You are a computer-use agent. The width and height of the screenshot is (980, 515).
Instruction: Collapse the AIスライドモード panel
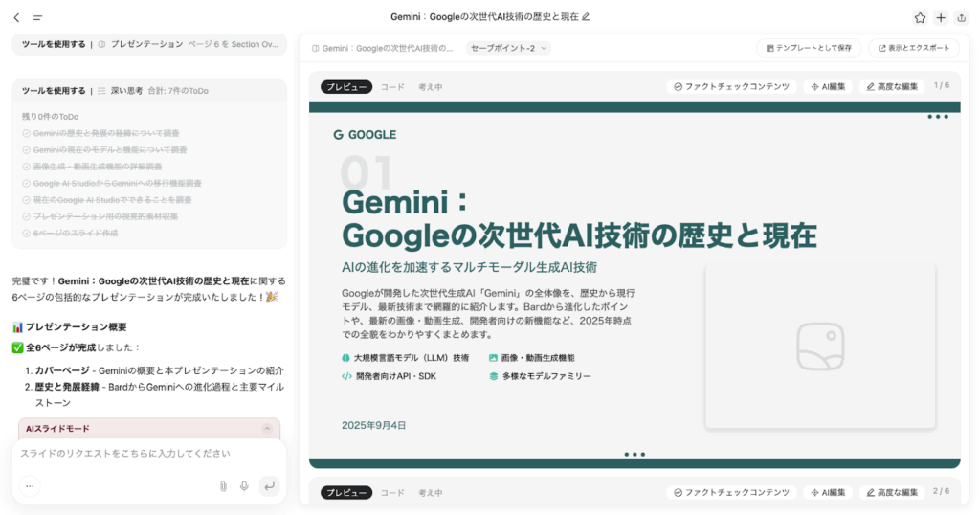tap(267, 429)
